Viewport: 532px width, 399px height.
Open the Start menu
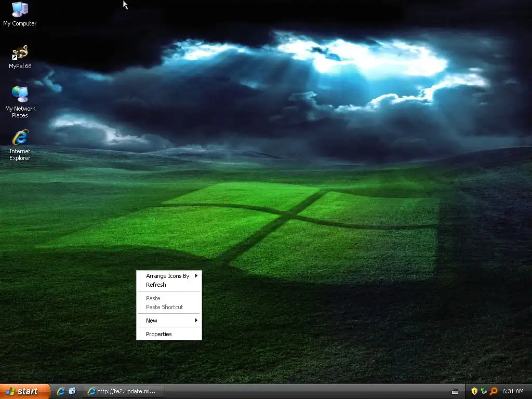coord(25,391)
